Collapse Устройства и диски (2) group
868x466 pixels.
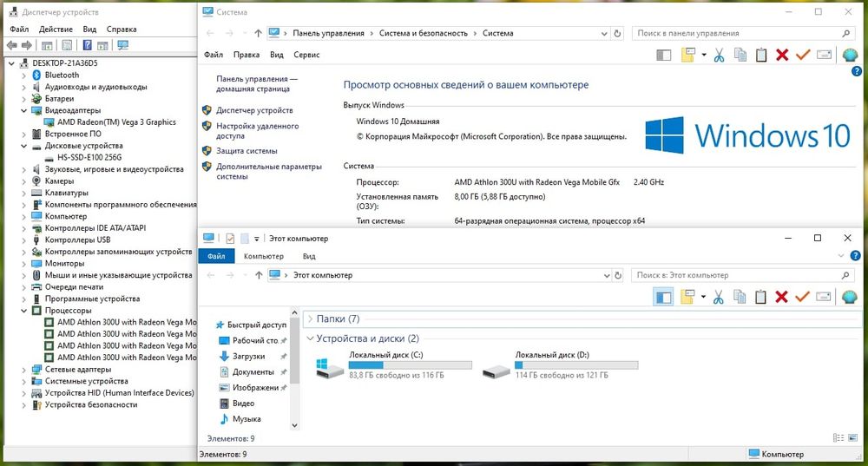pos(311,338)
